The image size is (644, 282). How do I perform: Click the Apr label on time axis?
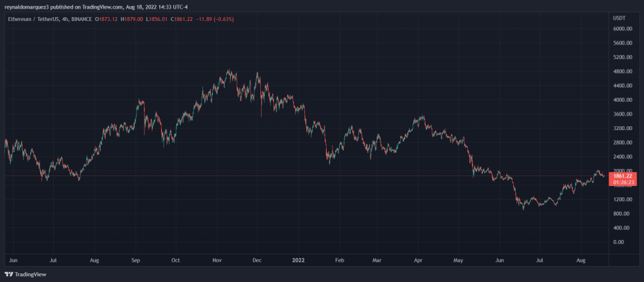point(418,260)
